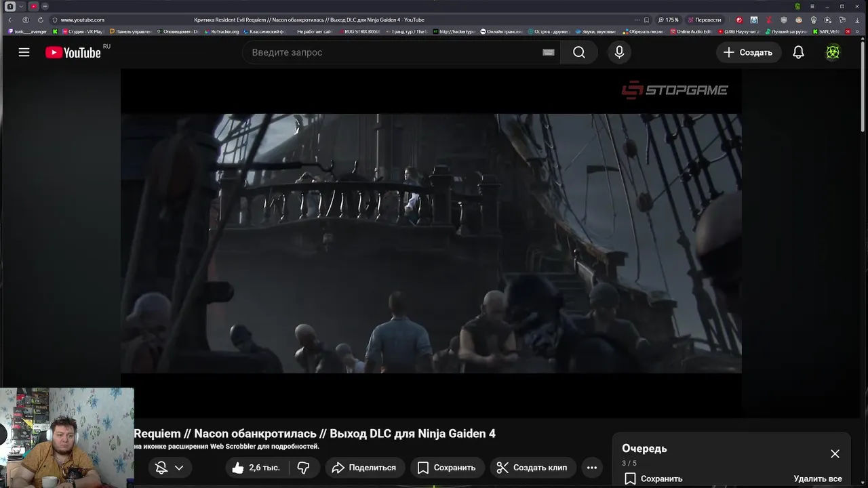Open the tab counter workspace button
This screenshot has width=868, height=488.
tap(10, 6)
